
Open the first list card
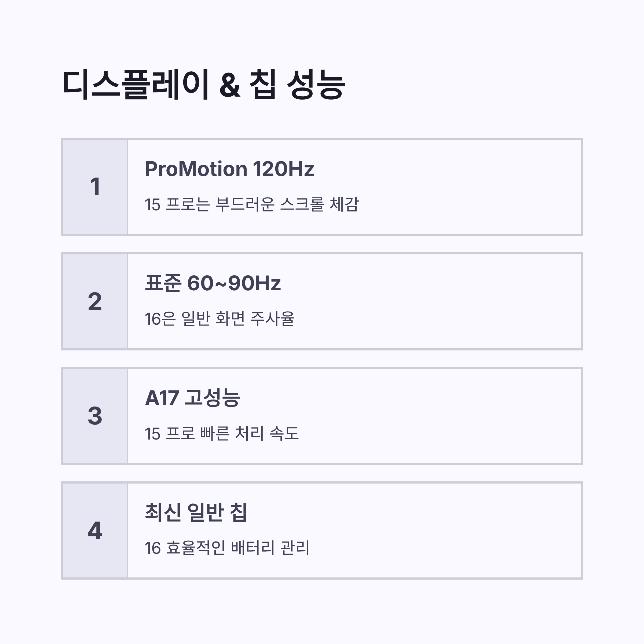(322, 187)
